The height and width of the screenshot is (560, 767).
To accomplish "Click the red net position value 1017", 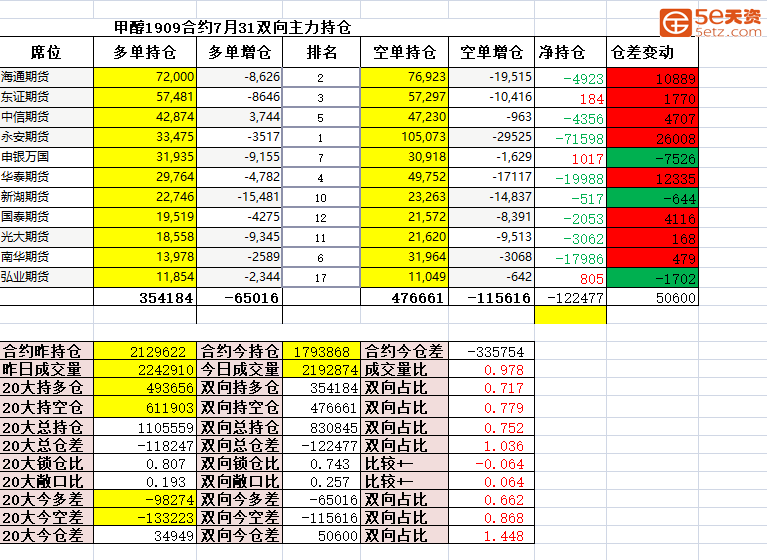I will coord(570,157).
